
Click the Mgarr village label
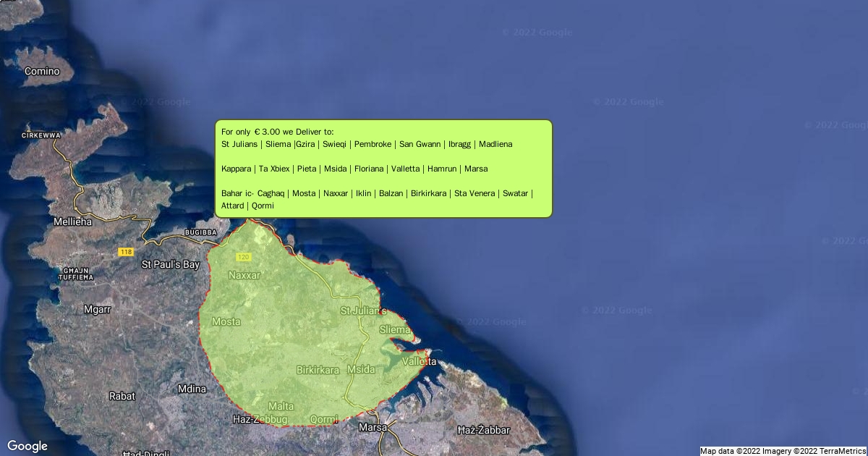point(98,309)
